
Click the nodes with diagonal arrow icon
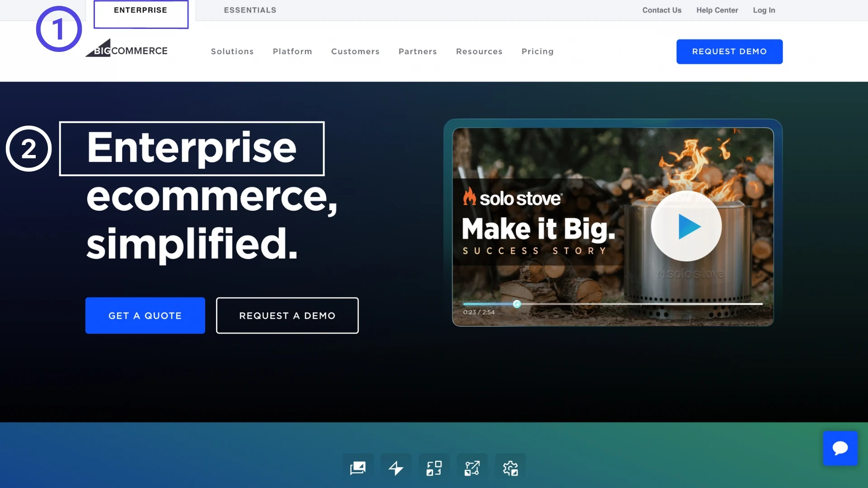tap(472, 468)
